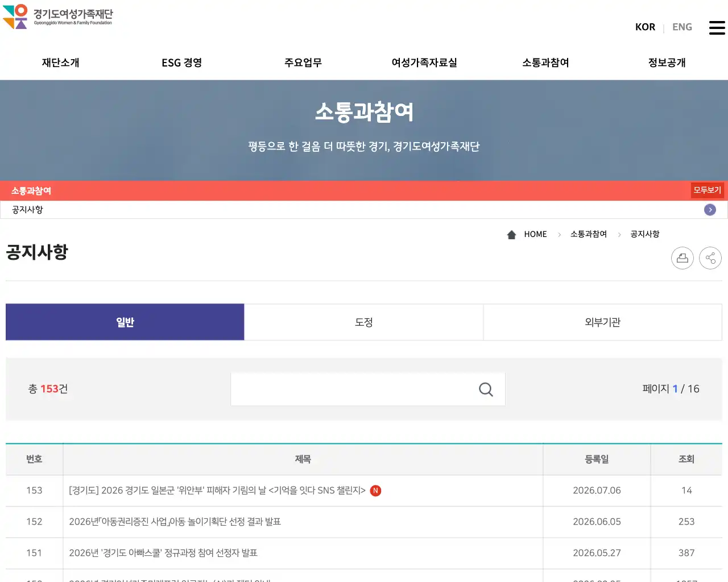Expand the 공지사항 submenu arrow

pyautogui.click(x=710, y=210)
